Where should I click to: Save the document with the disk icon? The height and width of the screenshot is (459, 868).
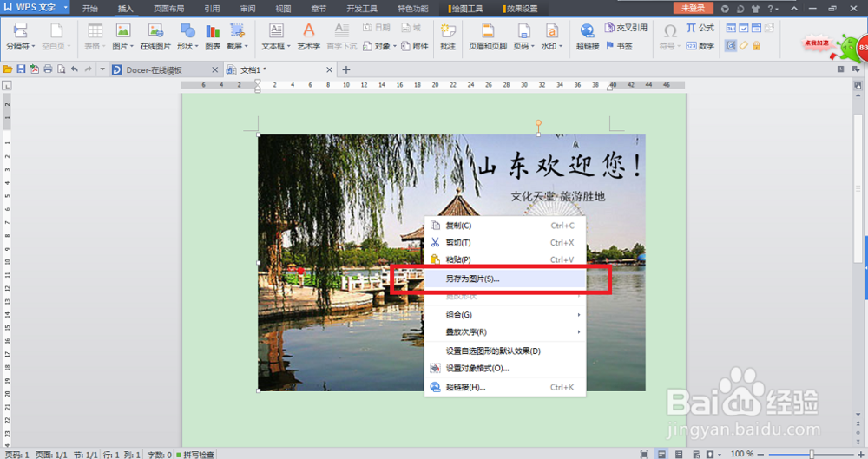(21, 69)
